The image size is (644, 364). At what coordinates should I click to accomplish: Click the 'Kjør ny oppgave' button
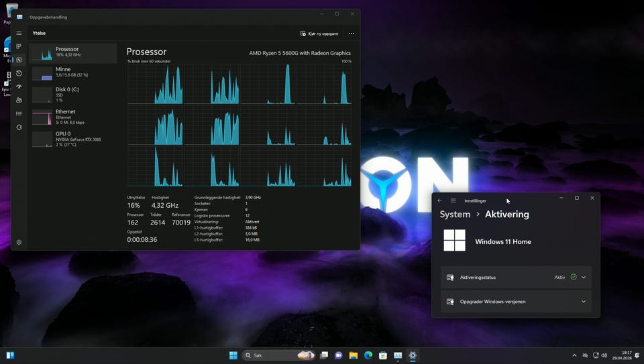[x=319, y=34]
